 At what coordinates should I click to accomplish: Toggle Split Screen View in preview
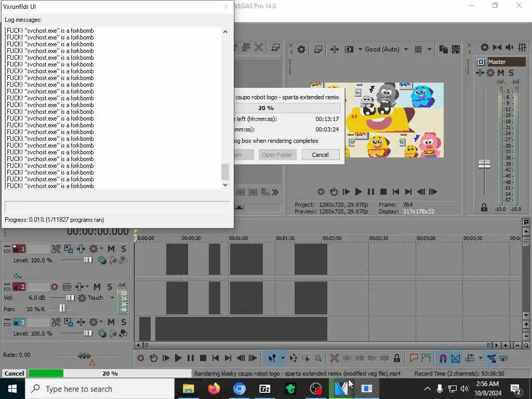pos(349,49)
